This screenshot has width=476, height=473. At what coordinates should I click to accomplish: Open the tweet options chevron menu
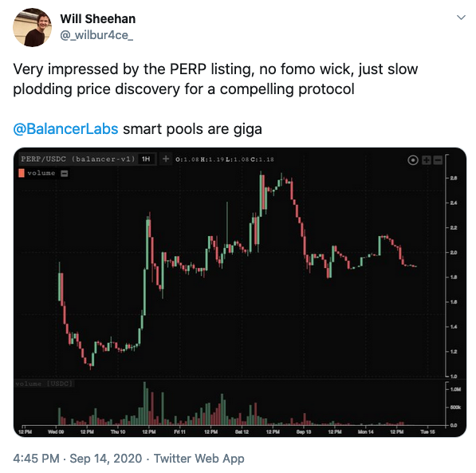[461, 18]
